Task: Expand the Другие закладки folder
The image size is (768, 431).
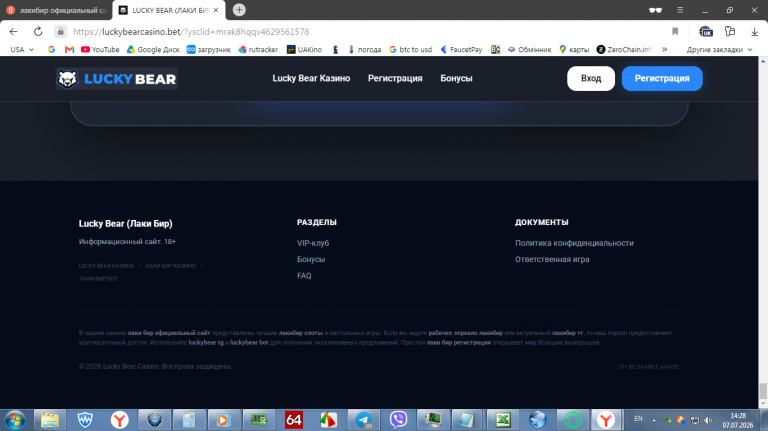Action: [719, 49]
